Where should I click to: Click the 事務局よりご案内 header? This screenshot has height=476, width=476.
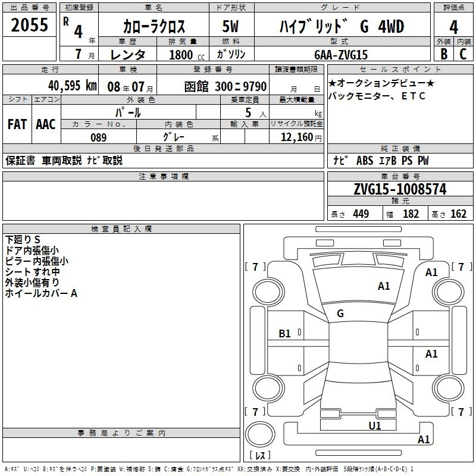[x=121, y=433]
